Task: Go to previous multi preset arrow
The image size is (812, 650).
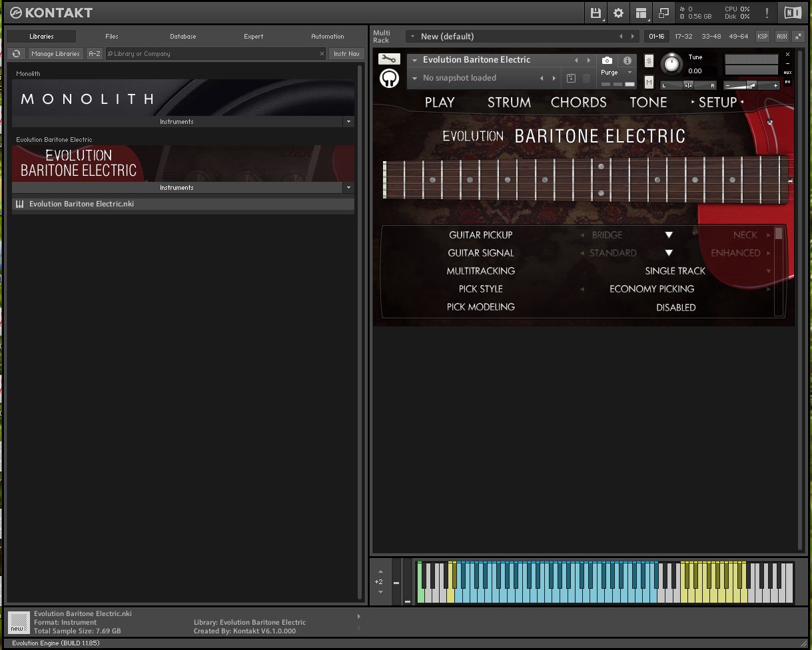Action: coord(621,36)
